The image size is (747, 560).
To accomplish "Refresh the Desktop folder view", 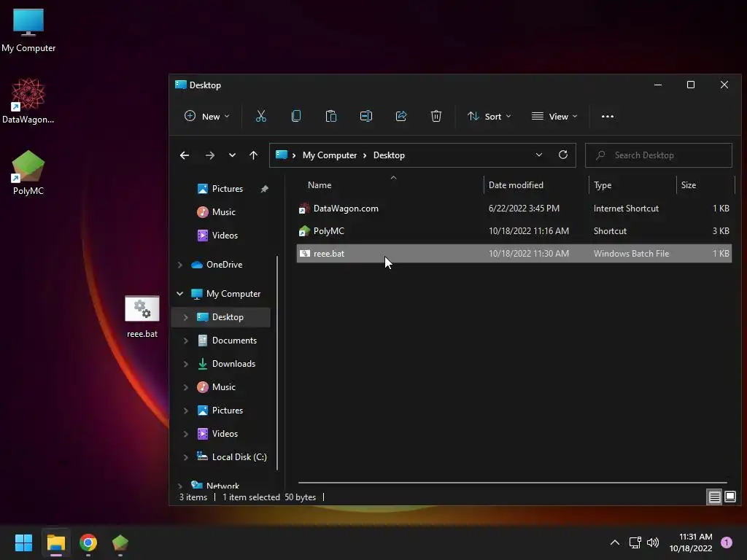I will [563, 155].
